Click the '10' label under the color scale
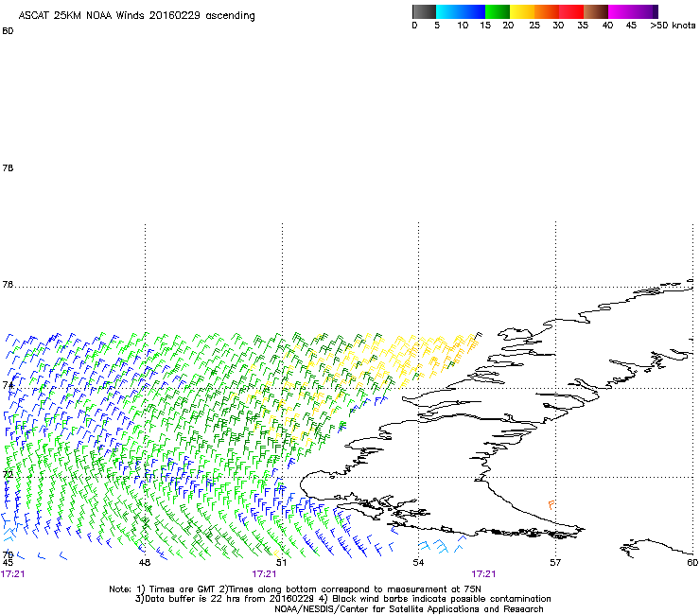Screen dimensions: 700x615 click(x=463, y=26)
